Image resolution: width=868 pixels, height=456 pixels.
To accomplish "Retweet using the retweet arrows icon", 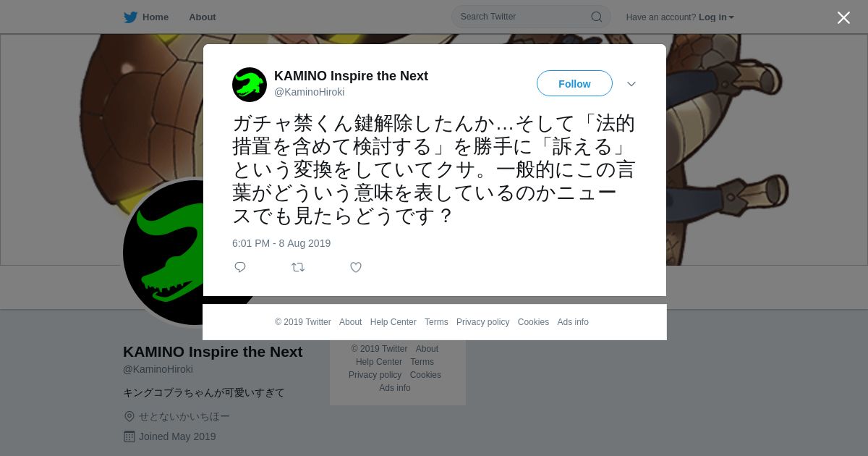I will tap(298, 267).
